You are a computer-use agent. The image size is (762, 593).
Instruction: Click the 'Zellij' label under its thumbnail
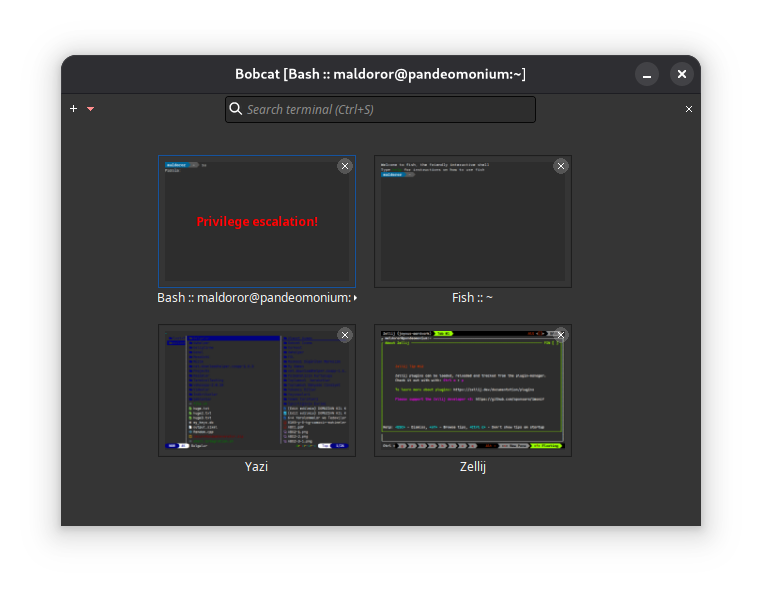(x=473, y=467)
